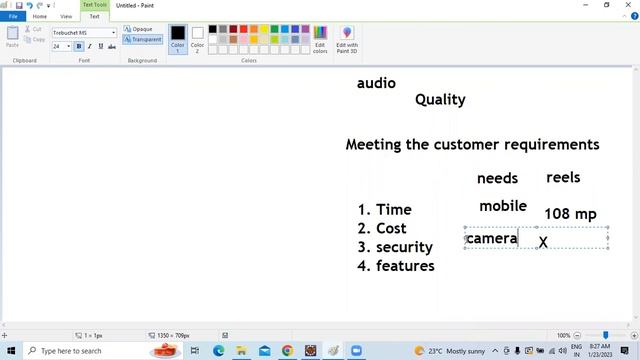Click ENG IN language indicator
The image size is (640, 360).
point(576,351)
